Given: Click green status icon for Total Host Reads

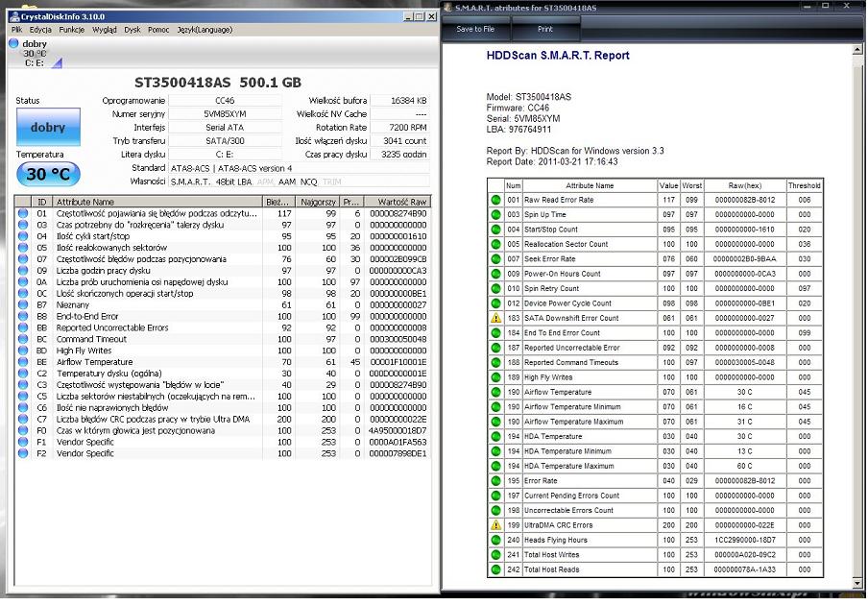Looking at the screenshot, I should coord(496,569).
